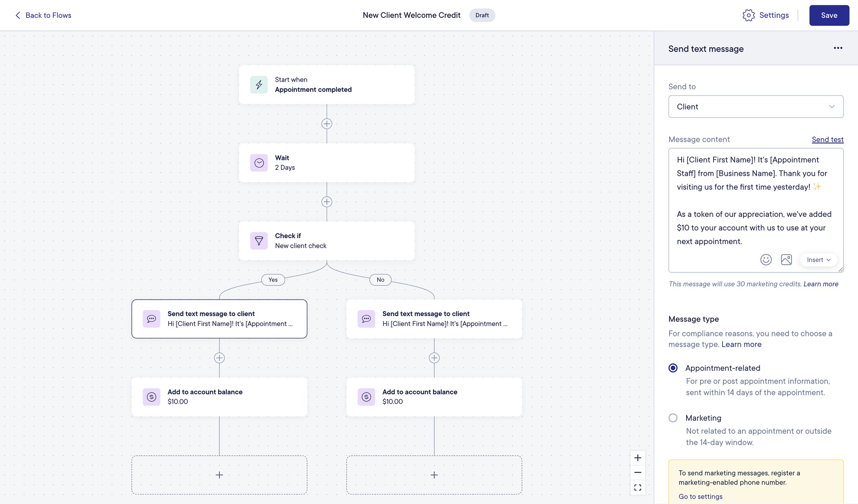Screen dimensions: 858x504
Task: Select the Appointment-related message type
Action: pos(673,368)
